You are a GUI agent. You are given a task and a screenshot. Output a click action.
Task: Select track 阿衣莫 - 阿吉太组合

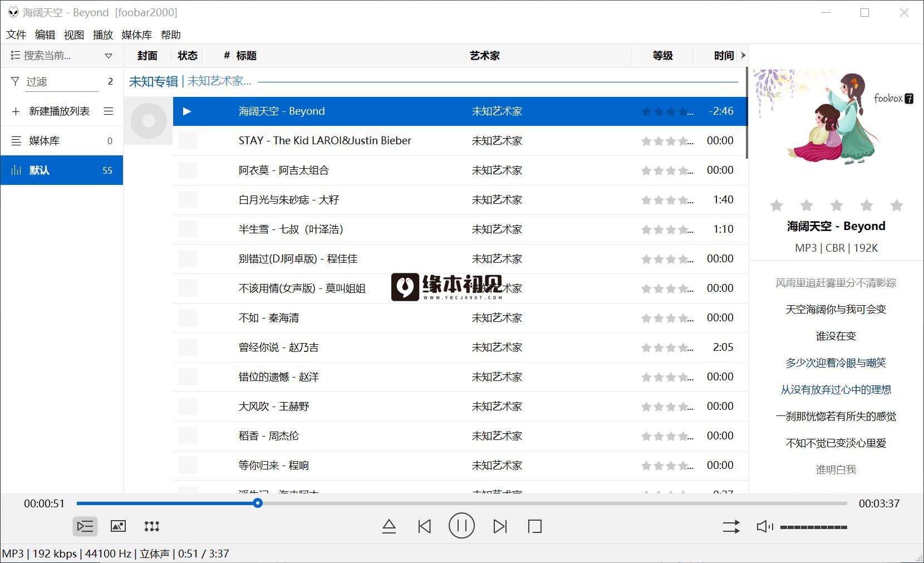click(x=460, y=170)
